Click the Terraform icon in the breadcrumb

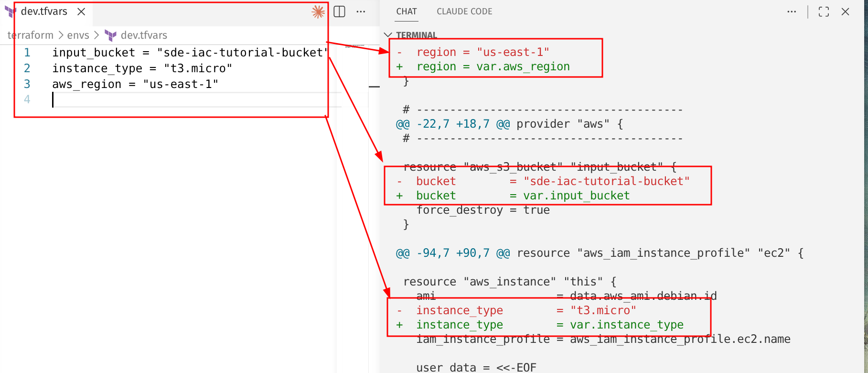click(x=111, y=35)
